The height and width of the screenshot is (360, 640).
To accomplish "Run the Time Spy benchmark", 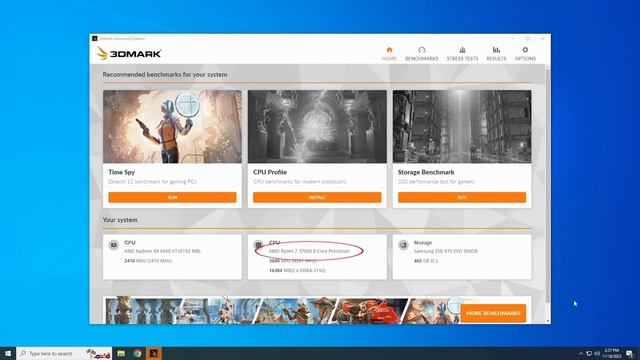I will (x=172, y=197).
